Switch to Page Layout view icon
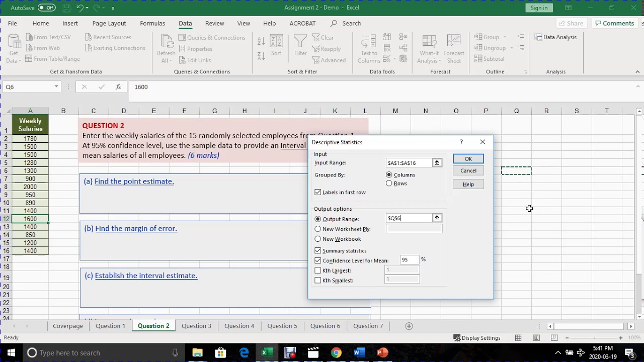 pyautogui.click(x=536, y=338)
